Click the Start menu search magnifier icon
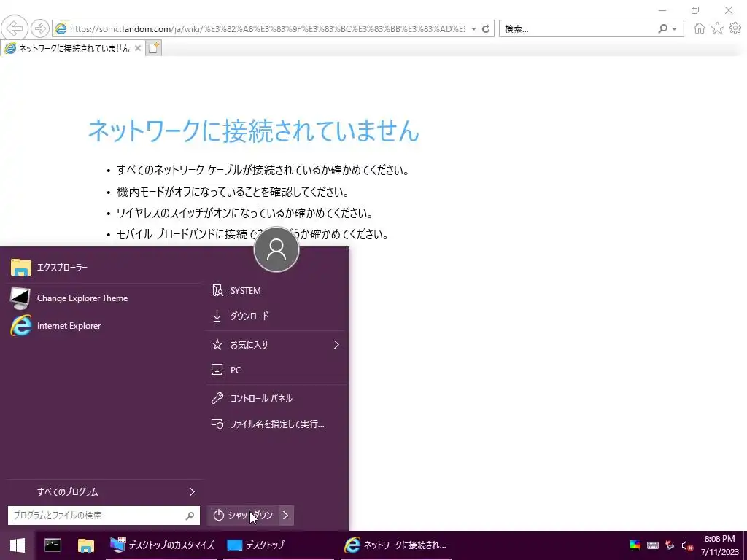 pos(190,516)
